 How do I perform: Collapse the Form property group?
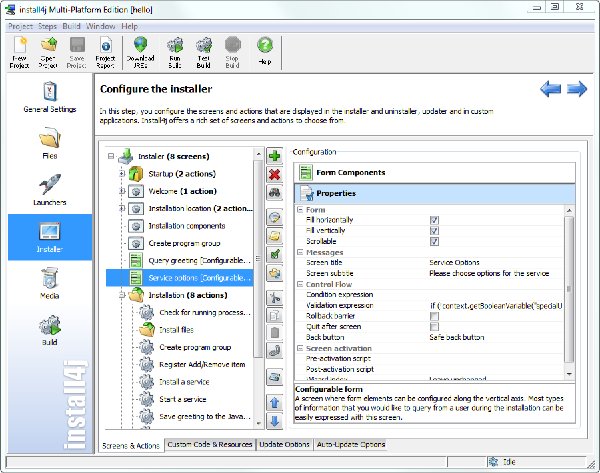pos(300,210)
